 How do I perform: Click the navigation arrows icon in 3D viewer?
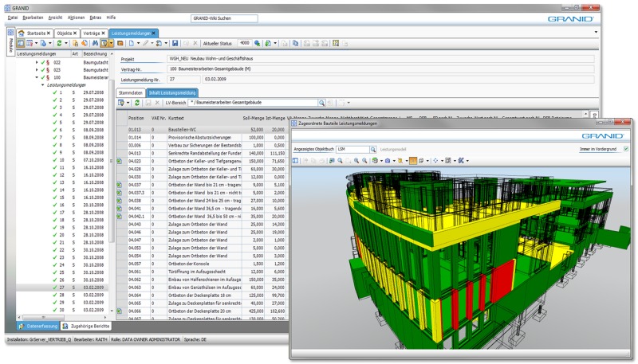435,161
